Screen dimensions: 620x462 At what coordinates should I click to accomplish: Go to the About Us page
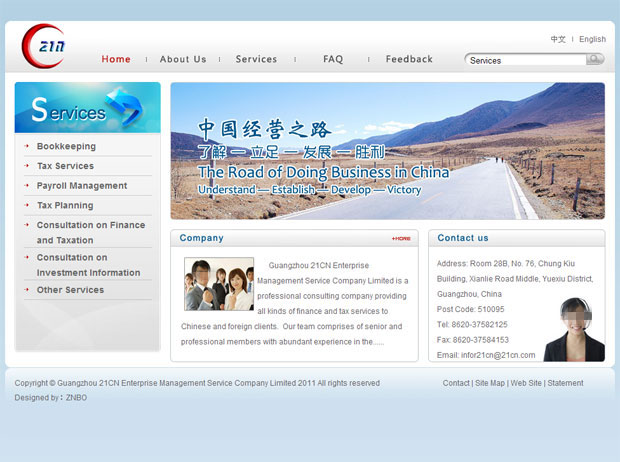point(183,59)
